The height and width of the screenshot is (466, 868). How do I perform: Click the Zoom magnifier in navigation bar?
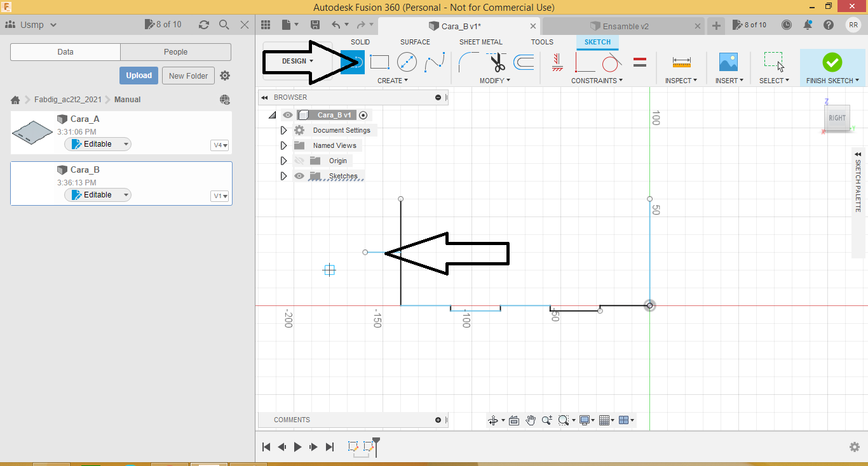pos(546,420)
